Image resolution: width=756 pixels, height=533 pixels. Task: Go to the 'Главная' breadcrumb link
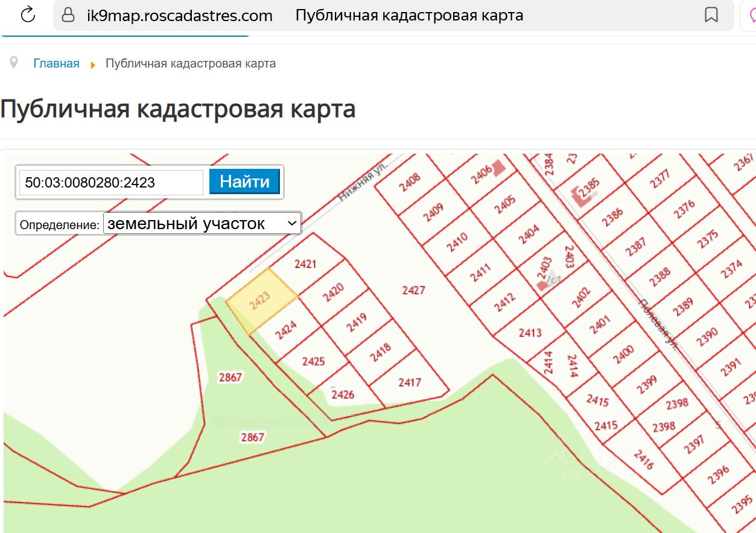pyautogui.click(x=56, y=63)
